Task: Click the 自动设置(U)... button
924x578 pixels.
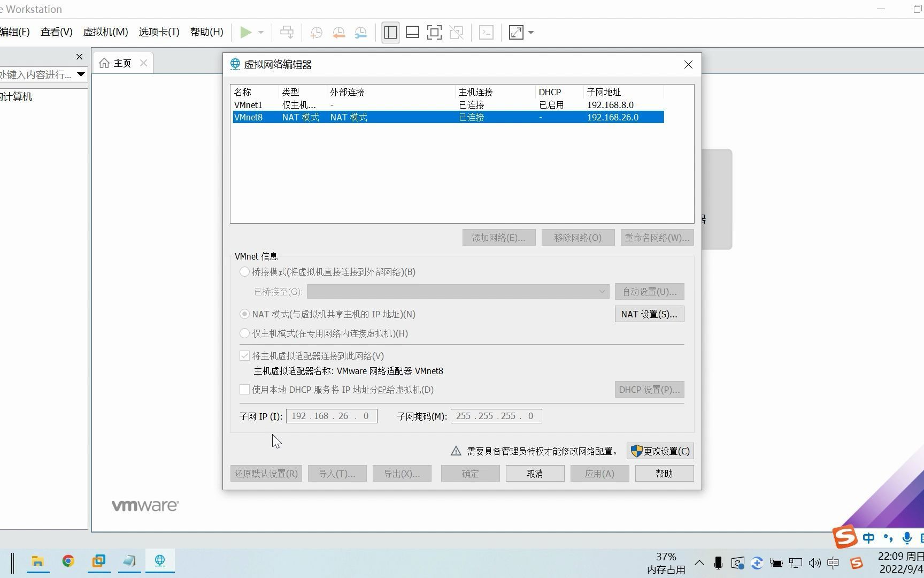Action: [650, 292]
